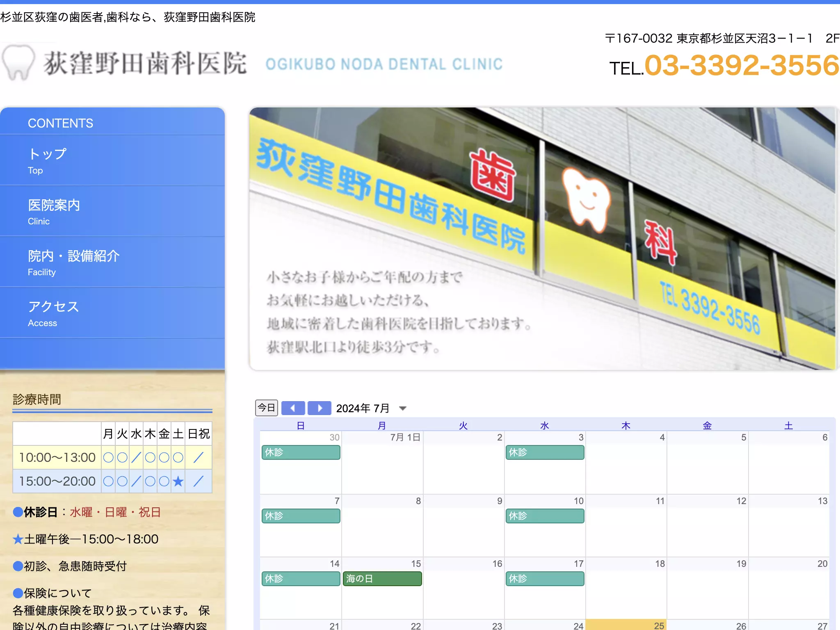This screenshot has height=630, width=840.
Task: Click OGIKUBO NODA DENTAL CLINIC text
Action: 384,64
